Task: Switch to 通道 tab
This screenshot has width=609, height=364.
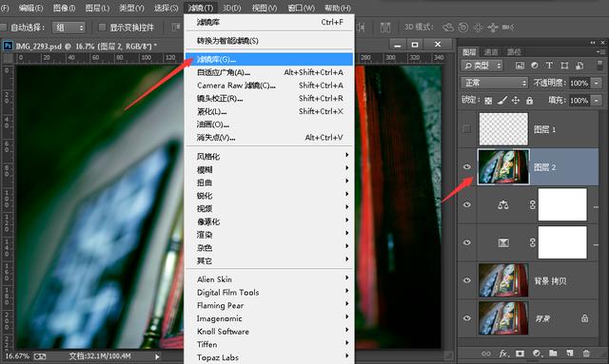Action: point(491,51)
